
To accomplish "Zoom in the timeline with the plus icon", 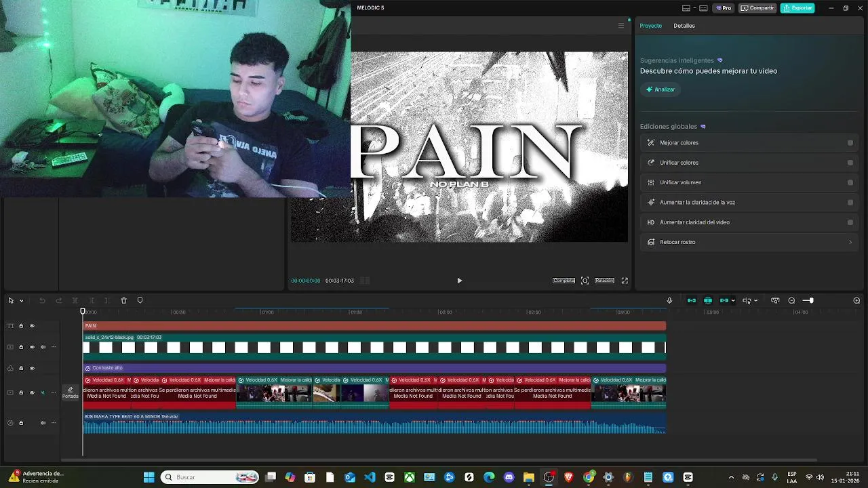I will click(856, 300).
